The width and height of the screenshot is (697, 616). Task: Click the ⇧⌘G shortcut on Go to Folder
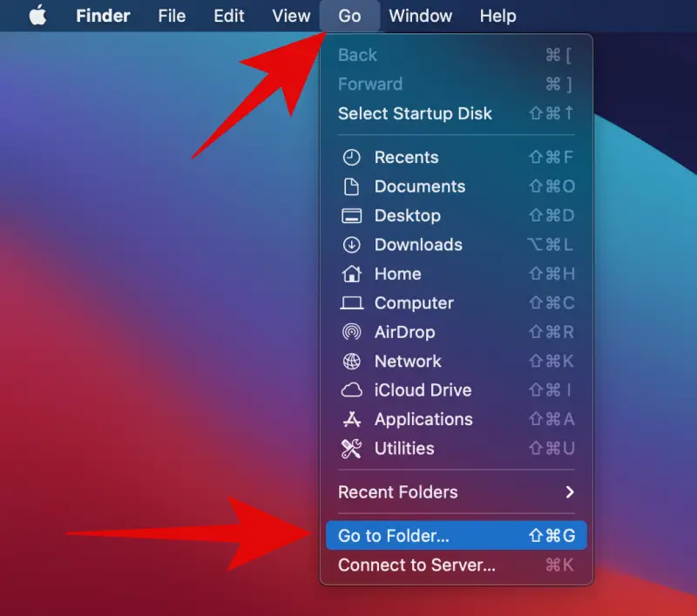point(552,536)
